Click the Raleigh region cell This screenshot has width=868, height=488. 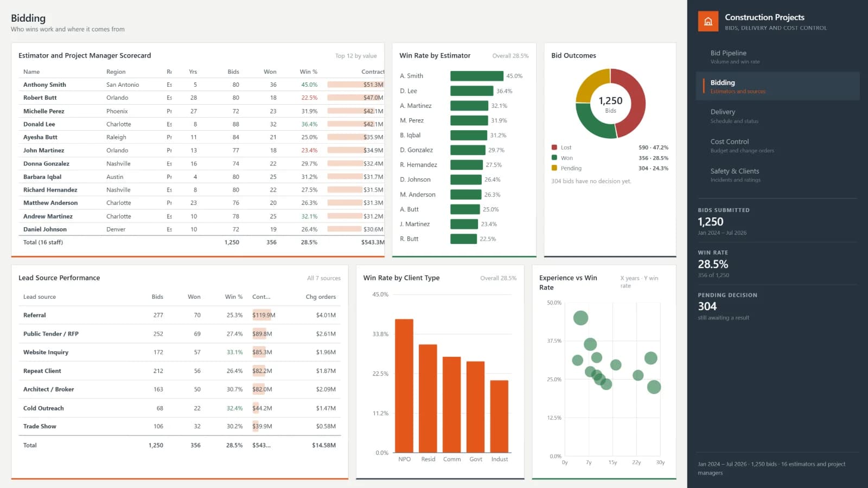click(x=116, y=137)
